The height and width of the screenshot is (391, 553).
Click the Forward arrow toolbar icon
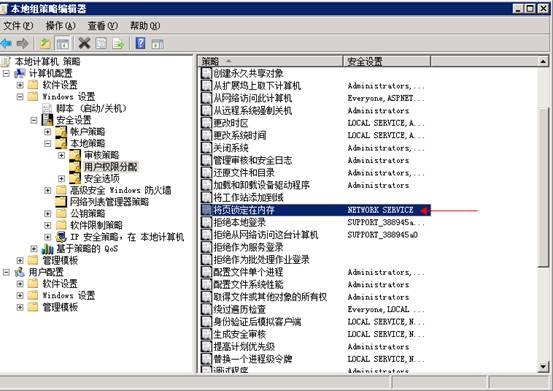pos(23,43)
